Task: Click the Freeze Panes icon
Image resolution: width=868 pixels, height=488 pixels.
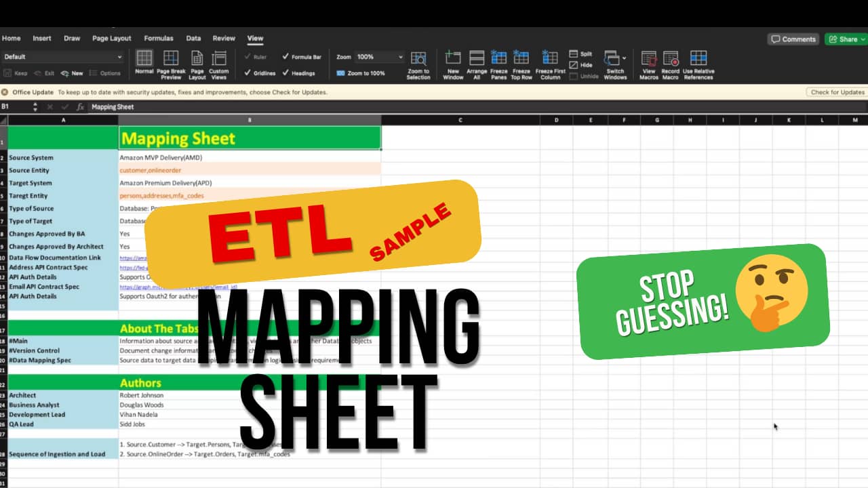Action: click(498, 58)
